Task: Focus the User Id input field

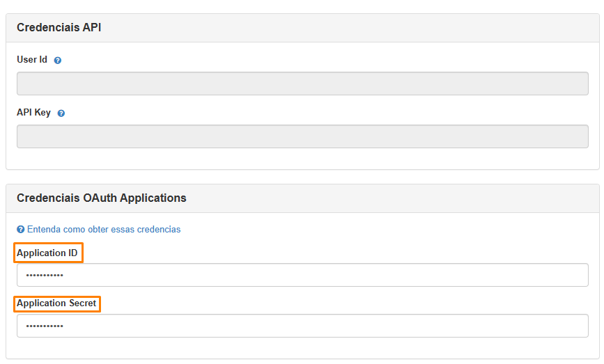Action: [x=302, y=84]
